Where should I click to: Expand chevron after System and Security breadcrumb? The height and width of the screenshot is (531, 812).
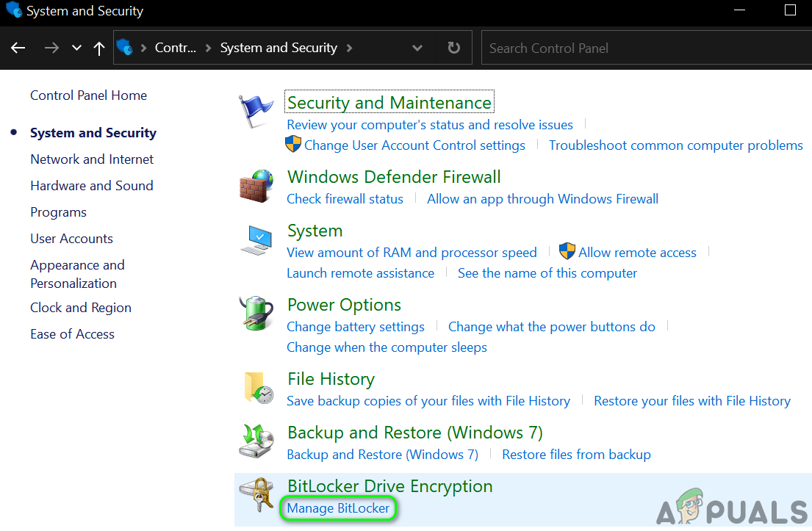coord(350,48)
